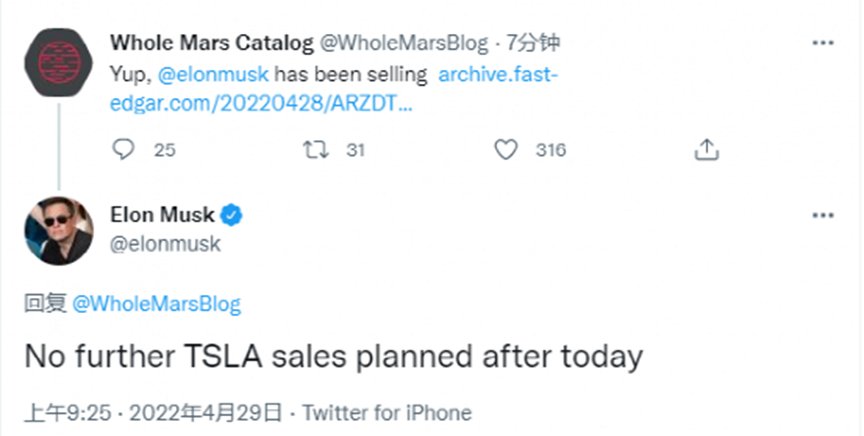Click the 316 likes count
This screenshot has height=436, width=864.
(550, 150)
